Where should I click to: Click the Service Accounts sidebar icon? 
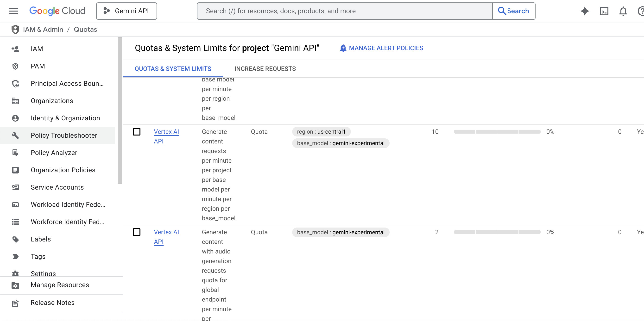coord(15,187)
